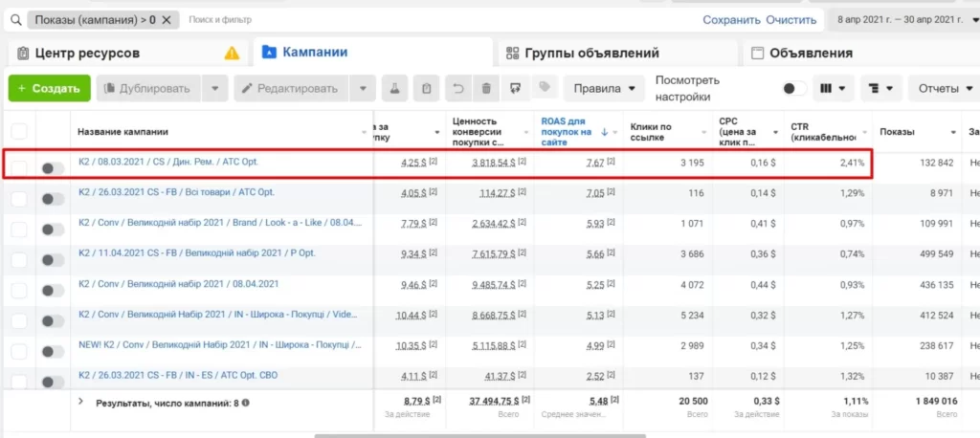This screenshot has height=438, width=980.
Task: Click the Очистить filter link
Action: click(791, 20)
